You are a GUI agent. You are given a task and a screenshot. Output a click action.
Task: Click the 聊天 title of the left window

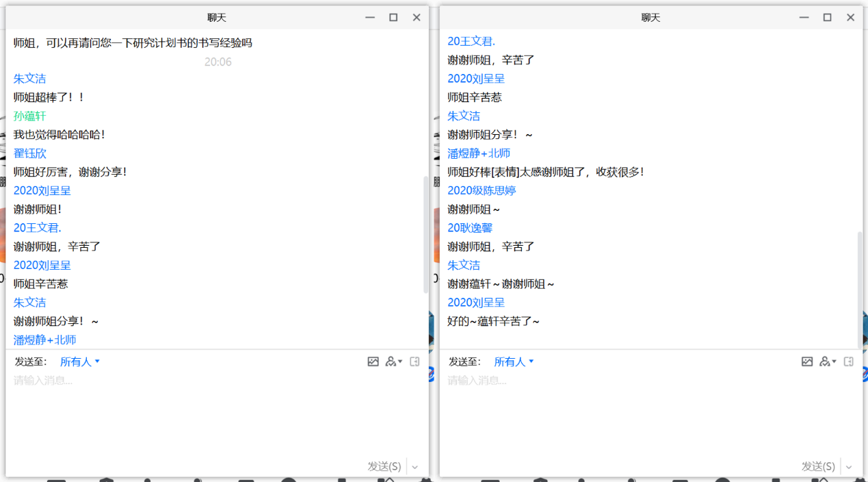coord(217,18)
